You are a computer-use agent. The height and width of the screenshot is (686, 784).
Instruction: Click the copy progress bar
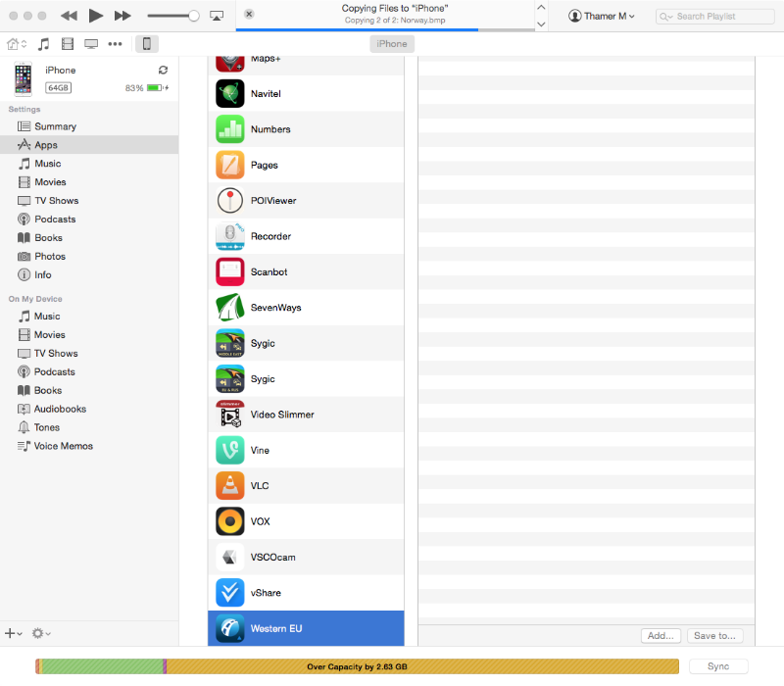click(x=385, y=30)
